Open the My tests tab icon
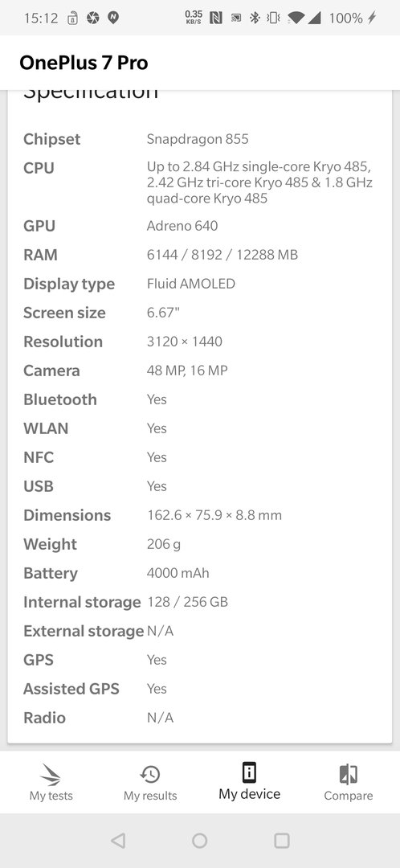This screenshot has height=868, width=400. pyautogui.click(x=51, y=773)
